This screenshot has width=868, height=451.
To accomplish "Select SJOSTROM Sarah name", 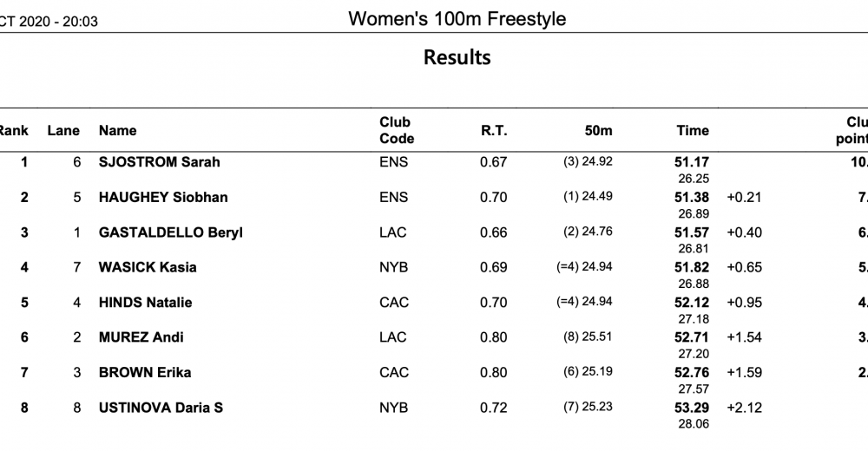I will click(160, 162).
